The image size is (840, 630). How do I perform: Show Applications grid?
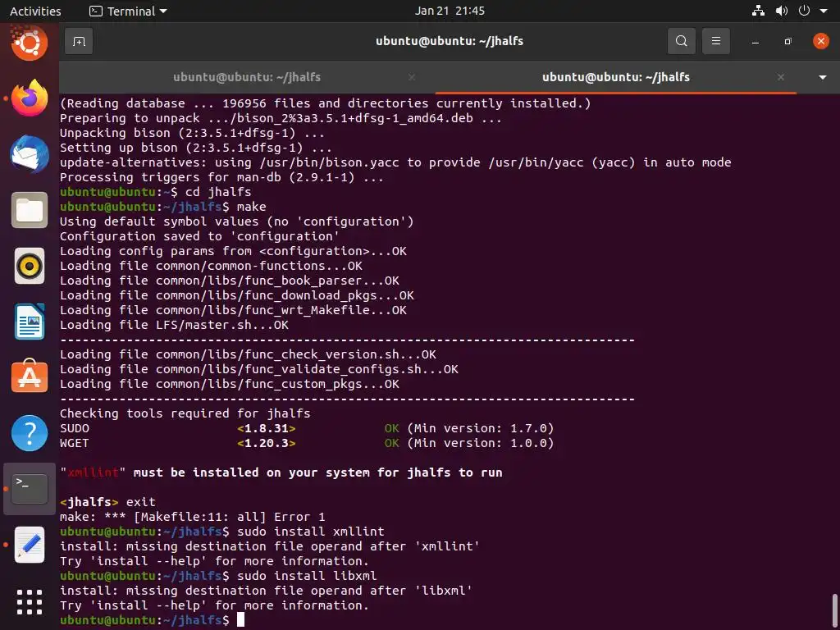pos(30,602)
